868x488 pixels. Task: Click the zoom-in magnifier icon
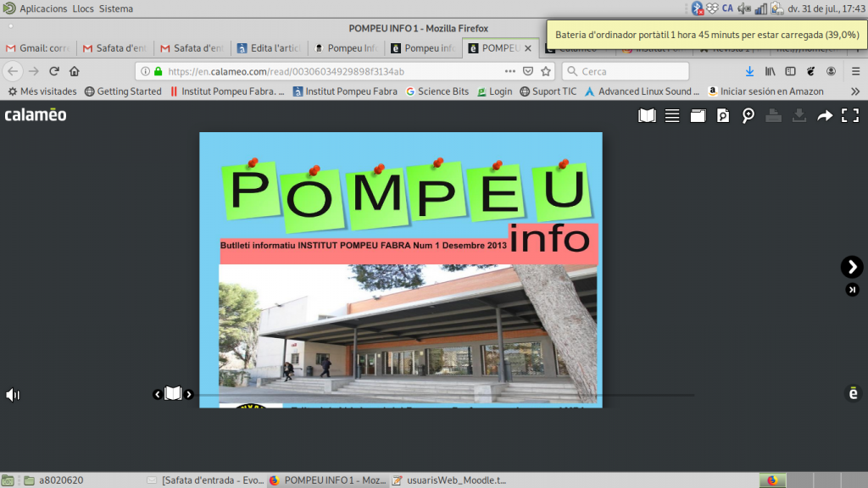[748, 116]
